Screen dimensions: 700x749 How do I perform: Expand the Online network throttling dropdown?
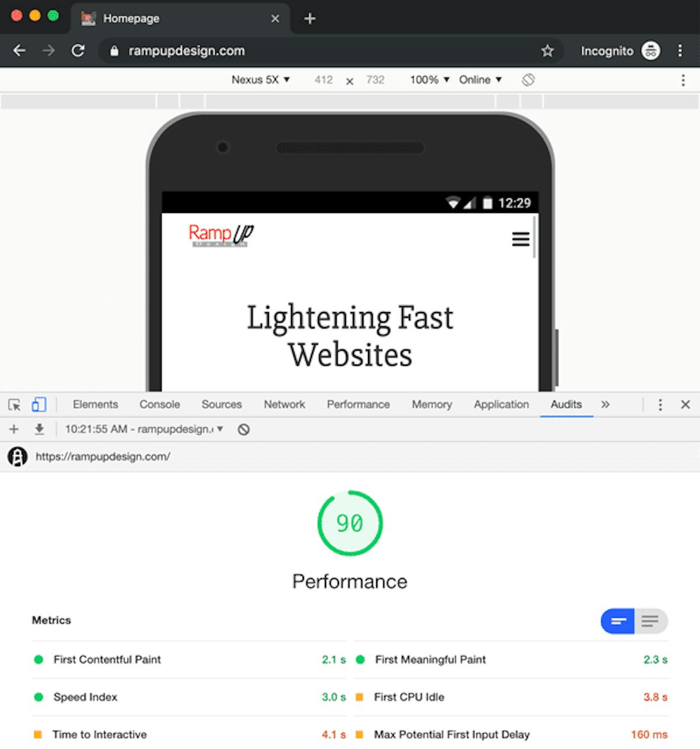tap(480, 80)
